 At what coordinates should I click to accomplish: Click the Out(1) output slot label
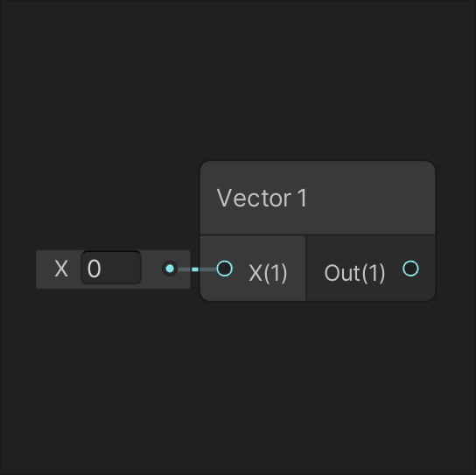(x=354, y=273)
